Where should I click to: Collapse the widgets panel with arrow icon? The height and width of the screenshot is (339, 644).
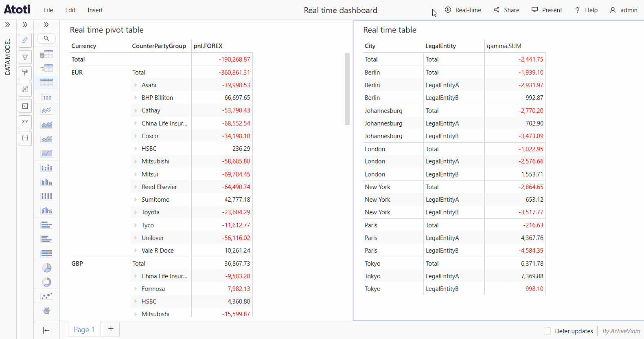[46, 330]
